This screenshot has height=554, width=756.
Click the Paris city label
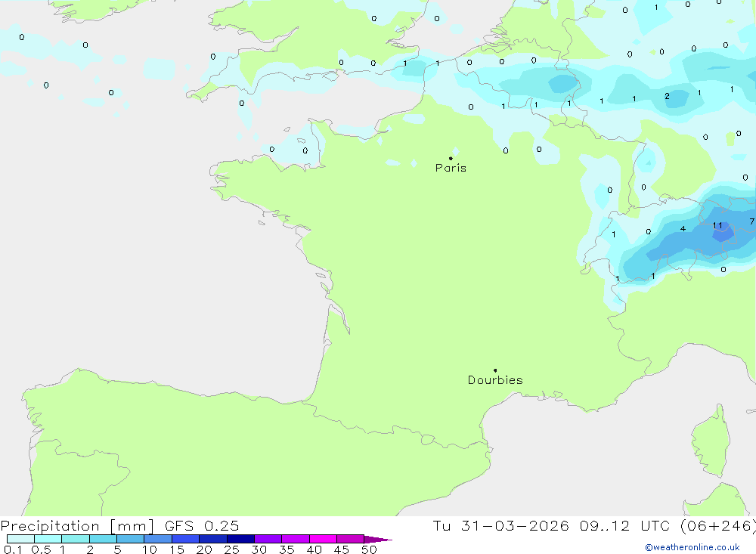[451, 168]
